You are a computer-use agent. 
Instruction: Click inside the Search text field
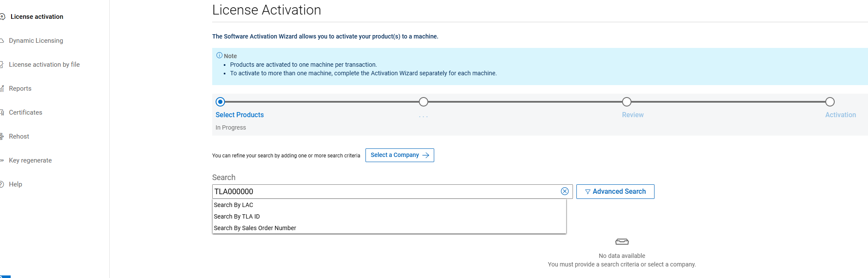tap(384, 192)
